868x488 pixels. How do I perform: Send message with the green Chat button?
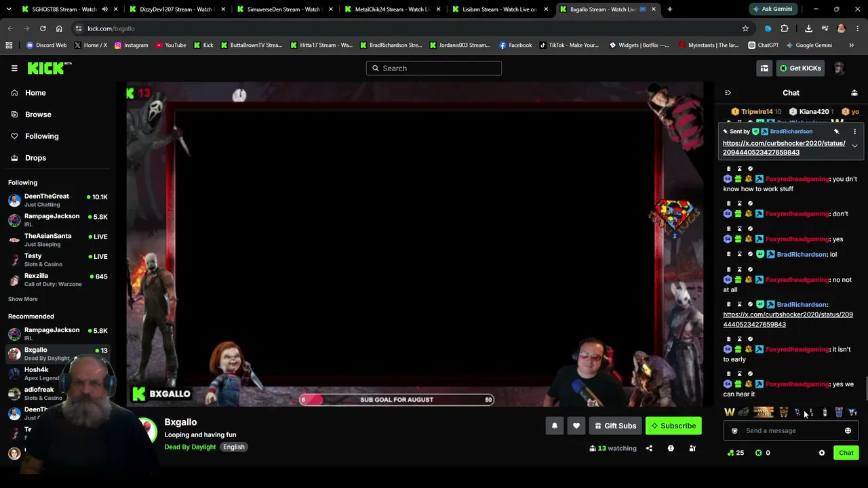point(846,453)
